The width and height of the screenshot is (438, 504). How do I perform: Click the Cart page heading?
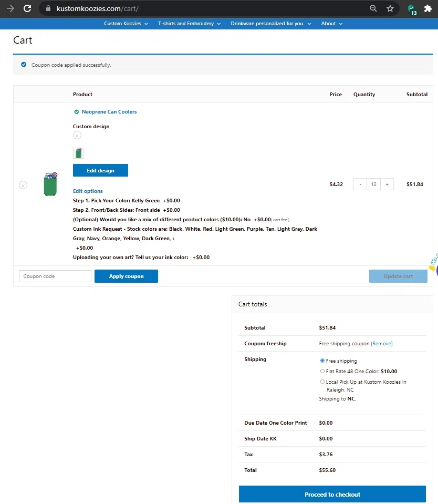[23, 40]
